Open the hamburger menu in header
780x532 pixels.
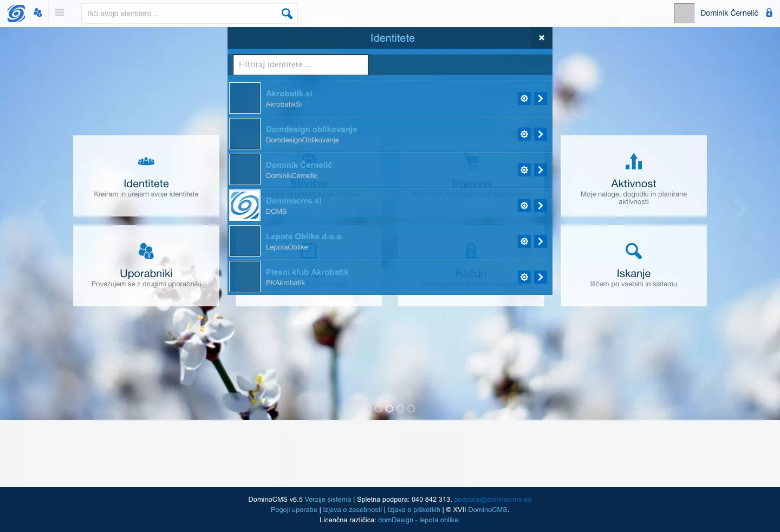(60, 12)
